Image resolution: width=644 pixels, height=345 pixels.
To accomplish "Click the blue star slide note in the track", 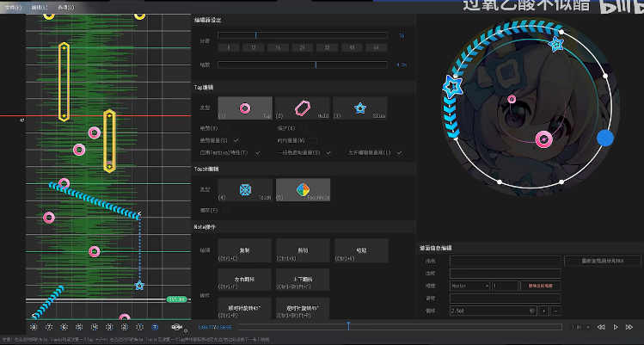I will click(x=139, y=285).
